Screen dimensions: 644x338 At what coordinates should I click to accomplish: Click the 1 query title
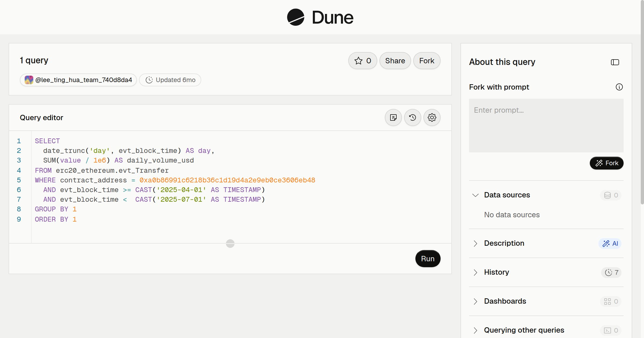34,60
